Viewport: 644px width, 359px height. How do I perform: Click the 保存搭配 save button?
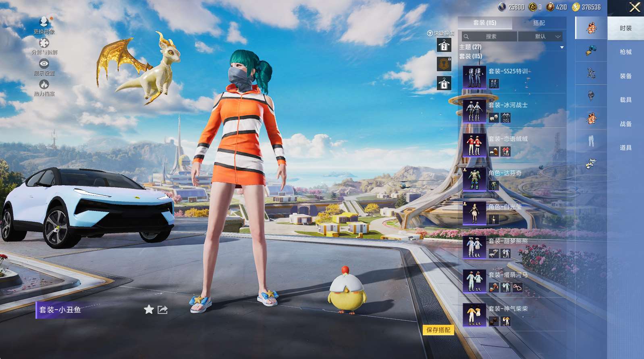438,330
